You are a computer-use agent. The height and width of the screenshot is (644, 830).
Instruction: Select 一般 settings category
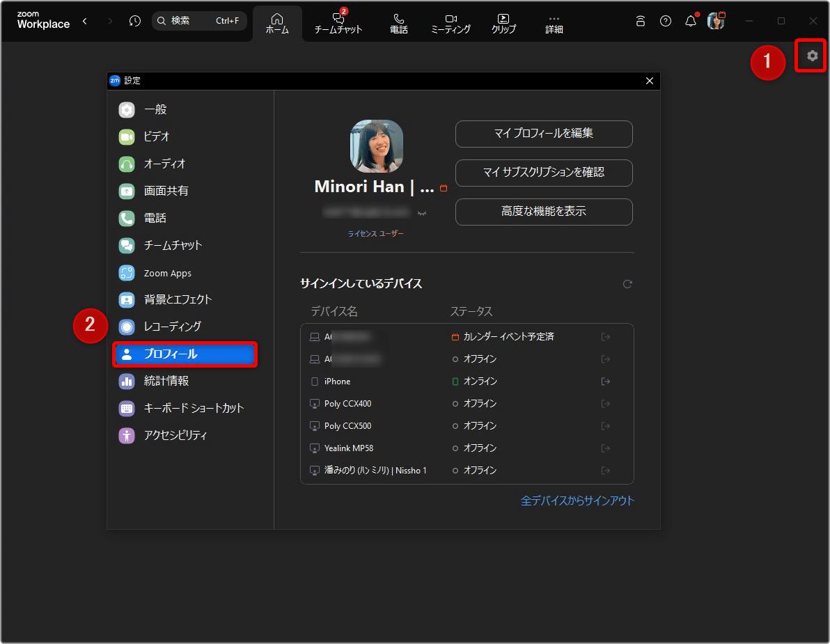pyautogui.click(x=185, y=109)
